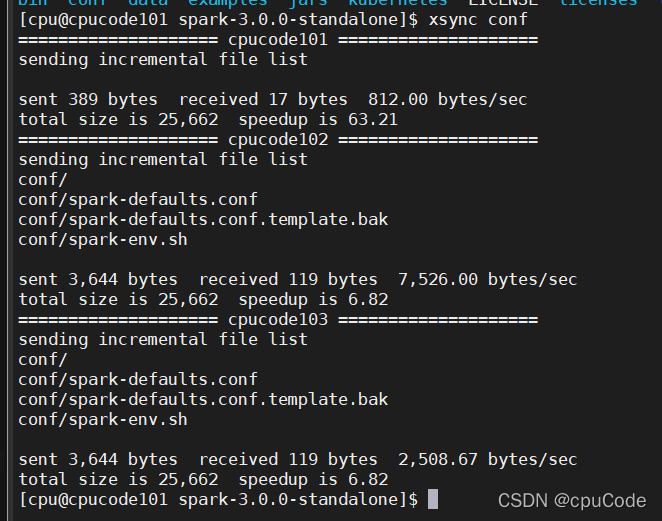
Task: Click the final '[cpu@cpucode101 spark-3.0.0-standalone]$' prompt
Action: pyautogui.click(x=218, y=499)
